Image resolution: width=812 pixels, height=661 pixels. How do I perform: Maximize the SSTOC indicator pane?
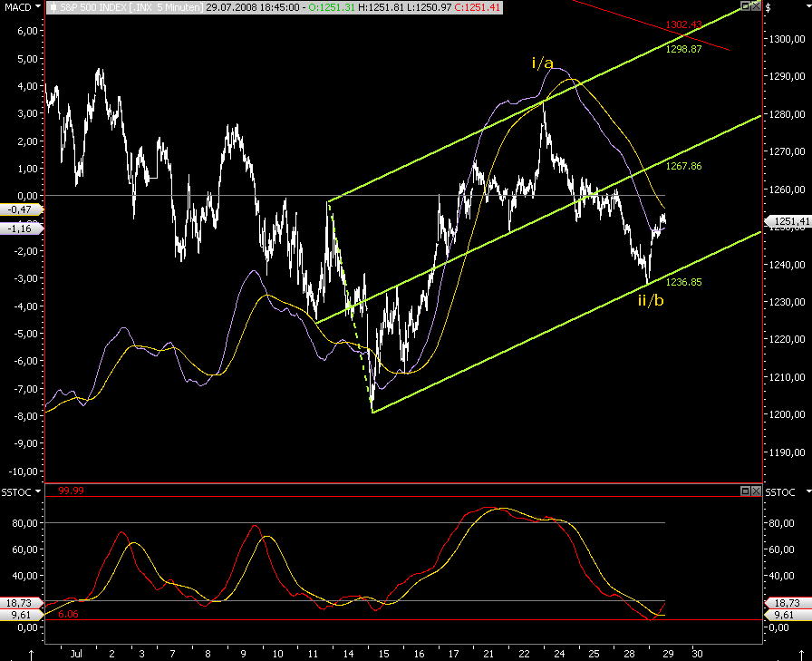pyautogui.click(x=745, y=491)
